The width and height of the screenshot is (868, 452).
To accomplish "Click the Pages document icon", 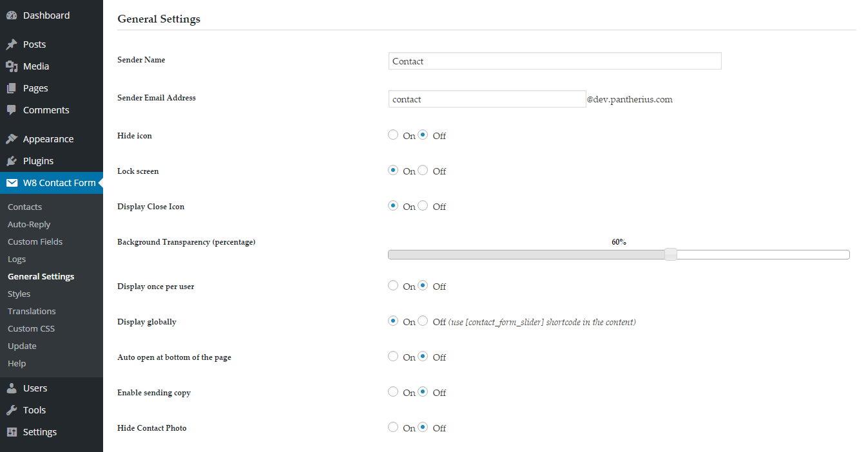I will [12, 88].
